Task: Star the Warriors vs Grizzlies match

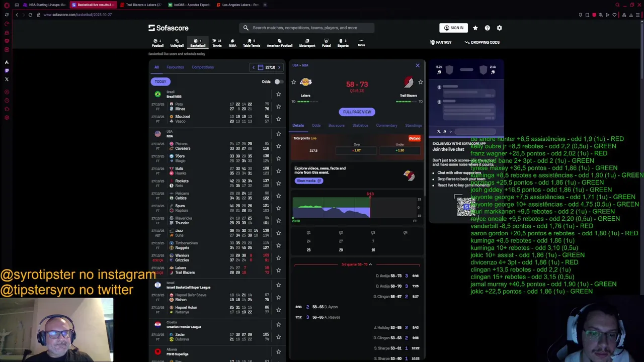Action: pos(278,258)
